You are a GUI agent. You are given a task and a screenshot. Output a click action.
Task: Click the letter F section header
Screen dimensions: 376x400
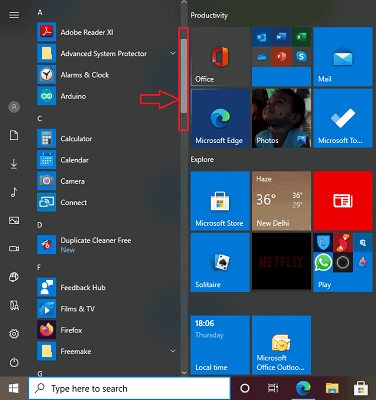coord(39,267)
